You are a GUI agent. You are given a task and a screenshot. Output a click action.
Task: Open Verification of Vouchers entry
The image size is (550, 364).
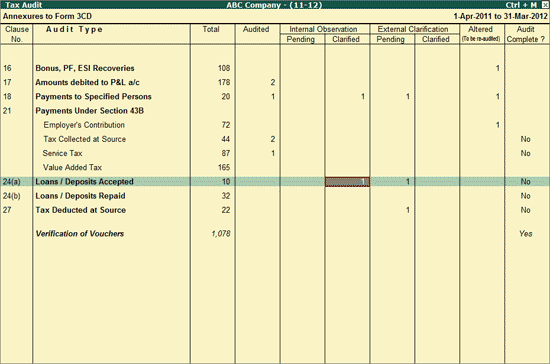click(x=80, y=234)
